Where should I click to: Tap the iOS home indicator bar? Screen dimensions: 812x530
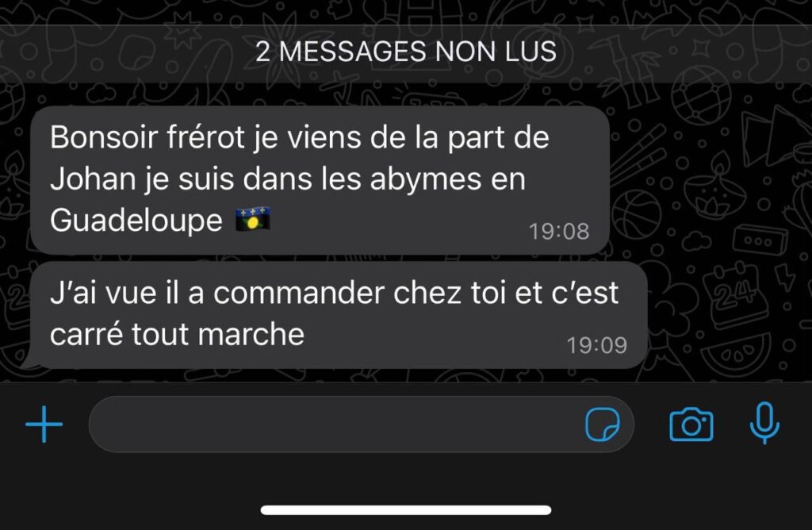406,510
